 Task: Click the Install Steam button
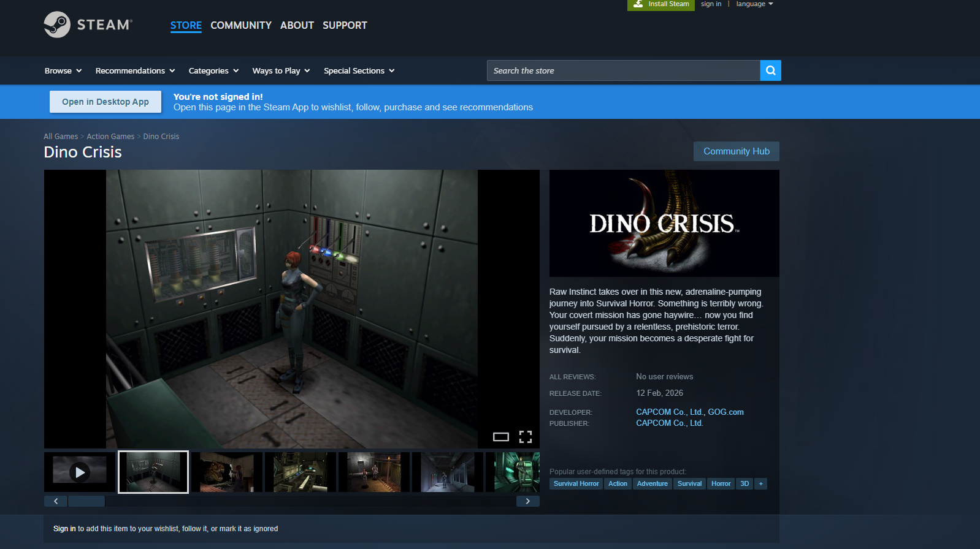click(x=661, y=4)
